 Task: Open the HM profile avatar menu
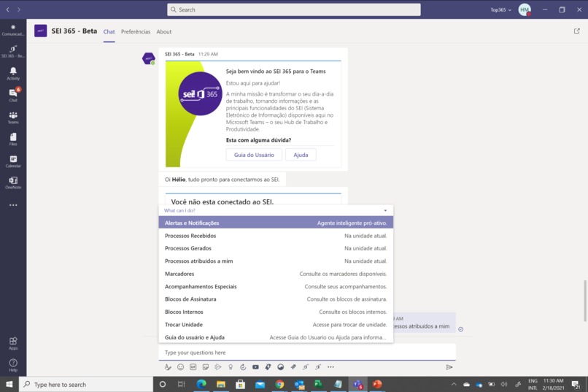[525, 9]
